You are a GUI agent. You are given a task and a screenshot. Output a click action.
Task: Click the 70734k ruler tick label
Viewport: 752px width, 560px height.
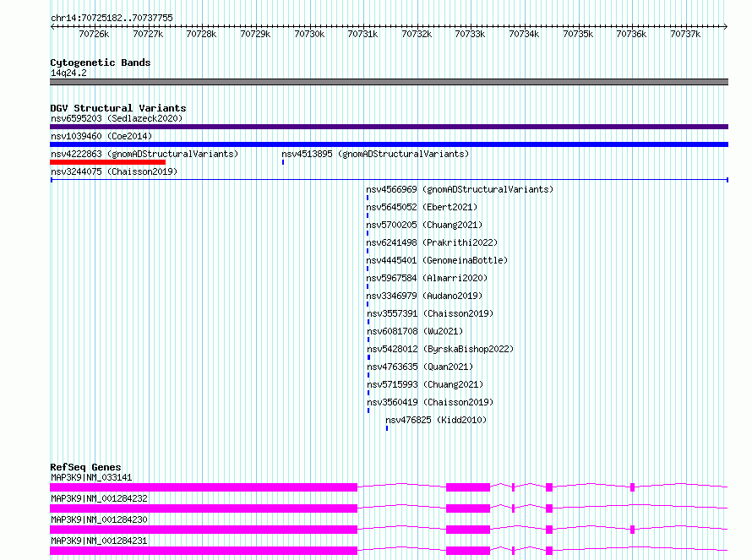coord(524,34)
